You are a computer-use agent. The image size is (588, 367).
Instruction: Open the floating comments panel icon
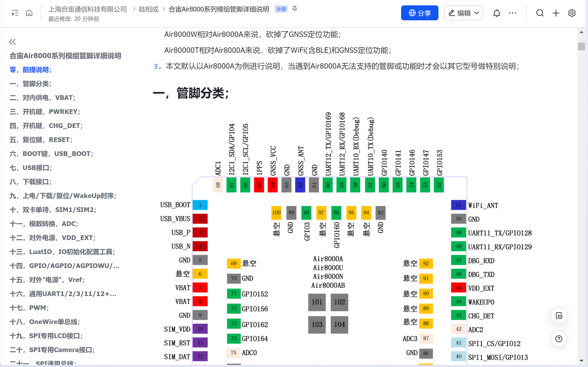559,316
